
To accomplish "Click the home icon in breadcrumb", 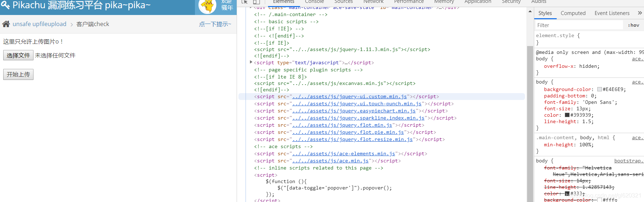I will point(6,24).
